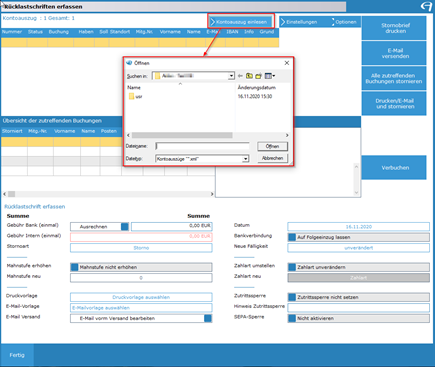Click the Gebühr Intern amount field
Viewport: 435px width, 367px height.
[x=141, y=236]
